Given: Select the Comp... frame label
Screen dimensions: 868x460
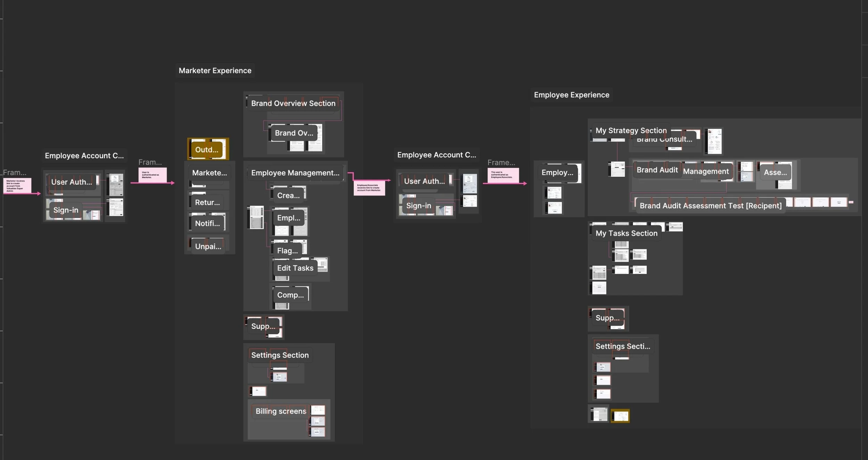Looking at the screenshot, I should (x=290, y=295).
